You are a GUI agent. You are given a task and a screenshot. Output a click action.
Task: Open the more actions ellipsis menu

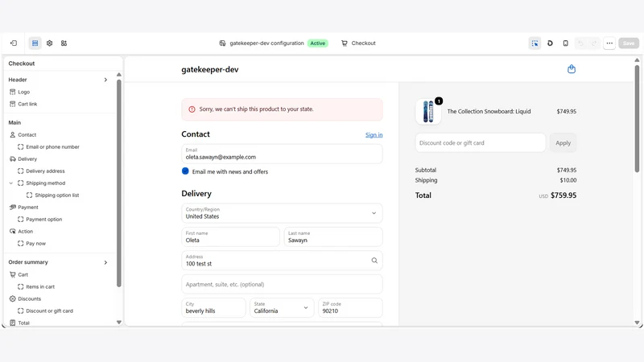pos(609,43)
